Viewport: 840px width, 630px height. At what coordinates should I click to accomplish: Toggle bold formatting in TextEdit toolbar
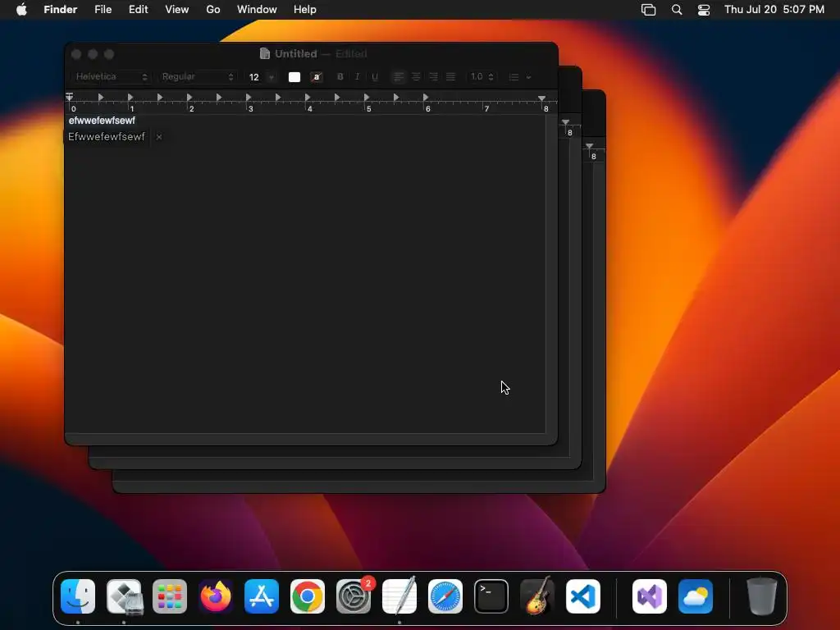(340, 76)
